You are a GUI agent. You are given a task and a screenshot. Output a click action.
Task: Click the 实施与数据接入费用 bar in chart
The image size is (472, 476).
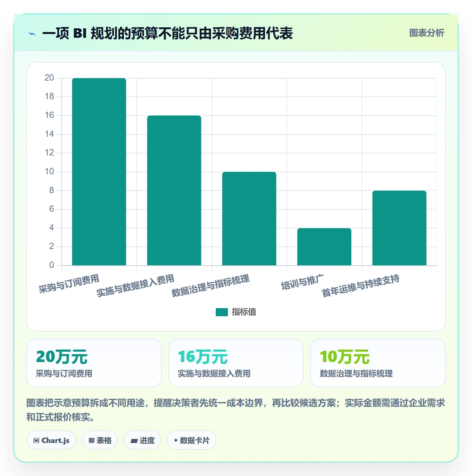[x=174, y=190]
